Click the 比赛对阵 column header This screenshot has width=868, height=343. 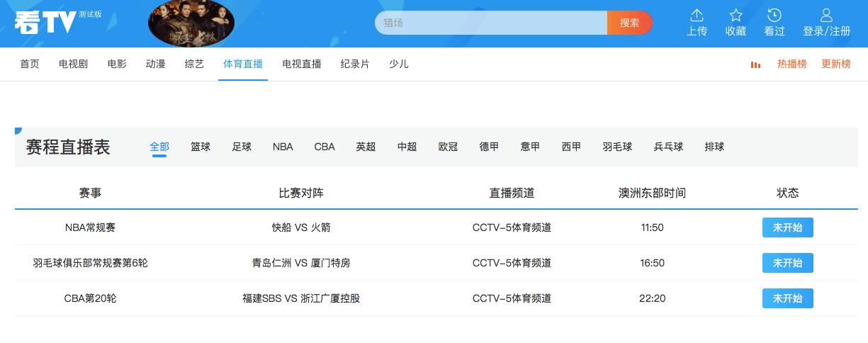[x=301, y=193]
